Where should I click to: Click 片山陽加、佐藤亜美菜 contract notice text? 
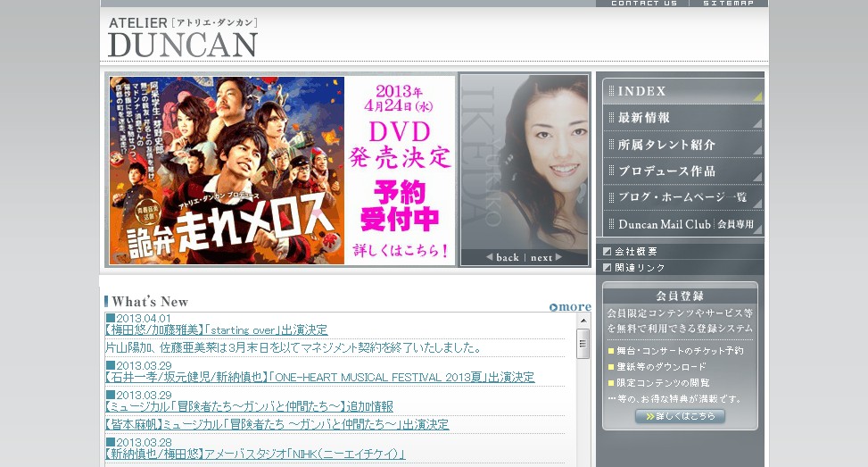tap(293, 348)
